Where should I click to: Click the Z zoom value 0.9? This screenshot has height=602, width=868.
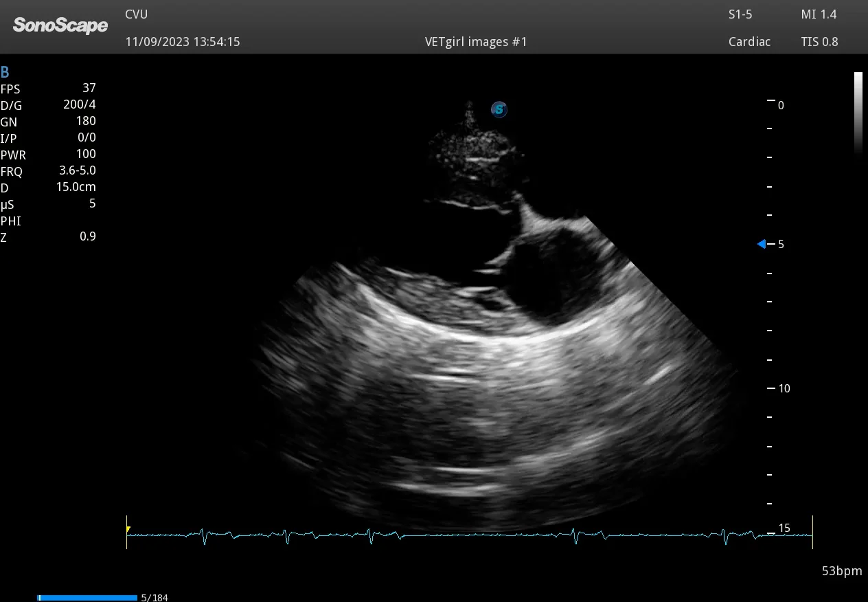88,236
